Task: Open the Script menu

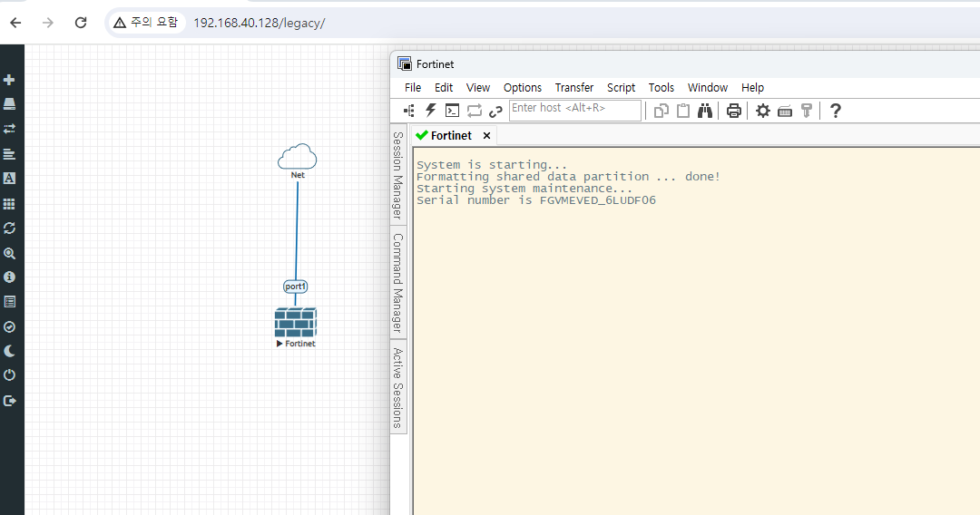Action: click(622, 88)
